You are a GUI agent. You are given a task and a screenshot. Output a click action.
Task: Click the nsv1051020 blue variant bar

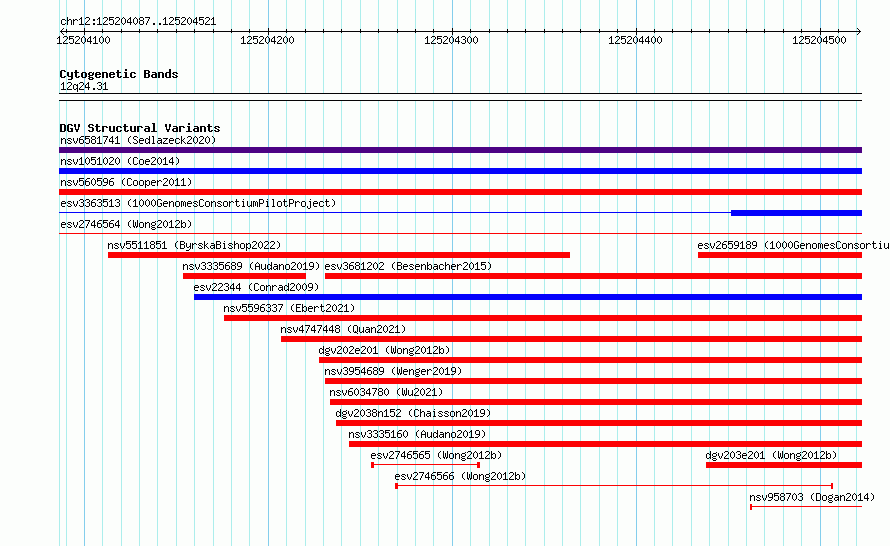point(460,171)
